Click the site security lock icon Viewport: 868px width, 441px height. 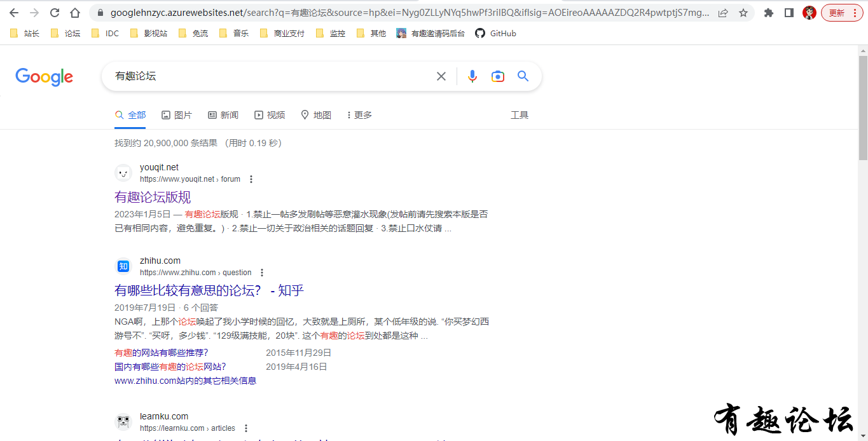point(100,13)
